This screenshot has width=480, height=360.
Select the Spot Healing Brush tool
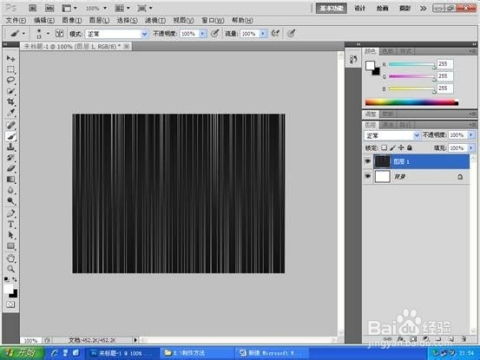click(11, 125)
